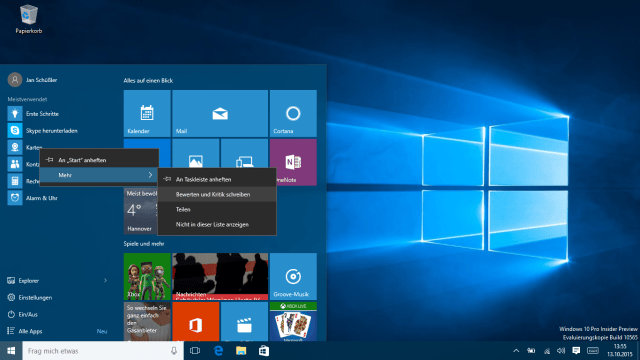The image size is (640, 360).
Task: Open Task View in taskbar
Action: [x=195, y=351]
